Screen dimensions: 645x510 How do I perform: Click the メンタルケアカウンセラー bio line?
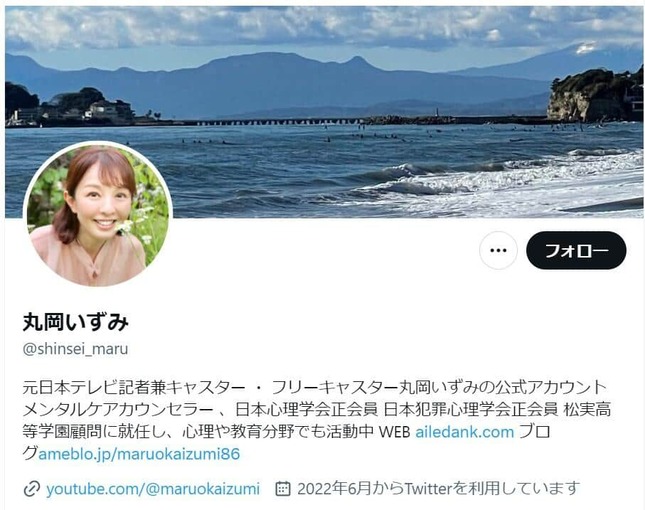click(x=317, y=410)
